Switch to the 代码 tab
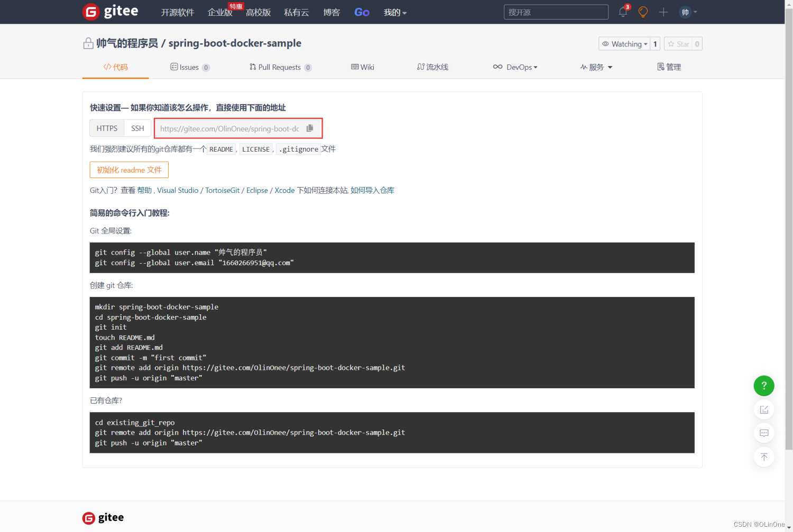 coord(115,67)
